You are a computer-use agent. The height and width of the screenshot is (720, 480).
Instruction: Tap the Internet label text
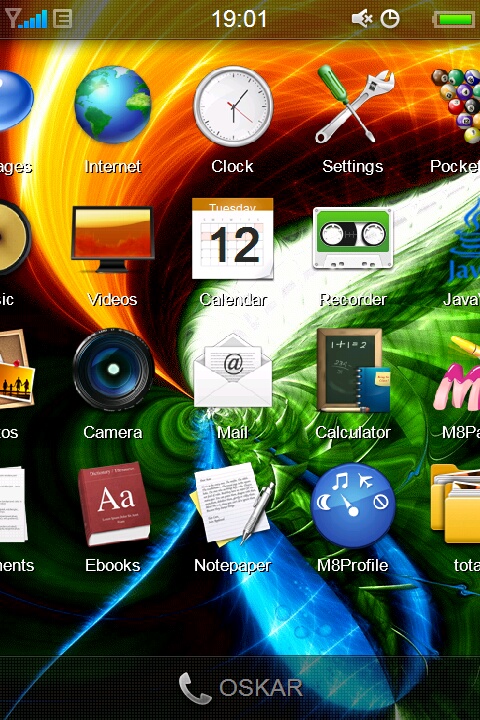point(113,166)
